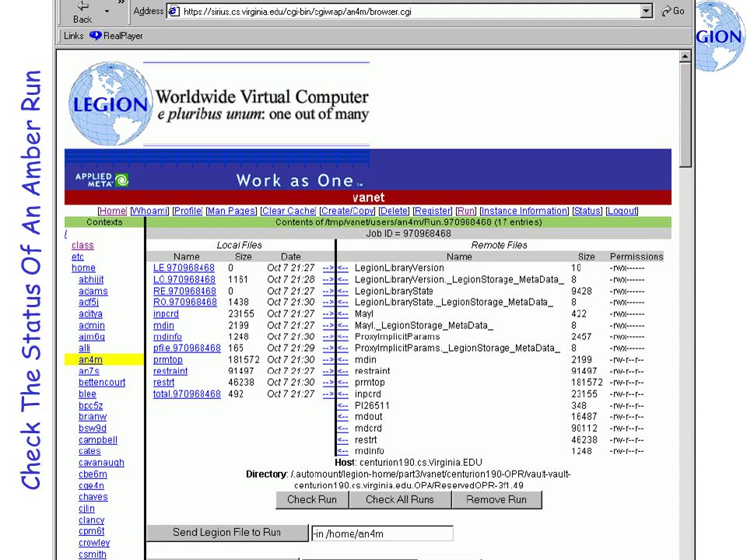Select the highlighted an4m user context
Image resolution: width=747 pixels, height=560 pixels.
click(x=90, y=360)
